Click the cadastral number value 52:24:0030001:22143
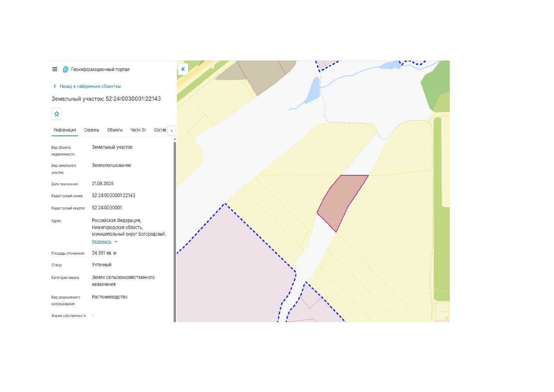 [114, 195]
